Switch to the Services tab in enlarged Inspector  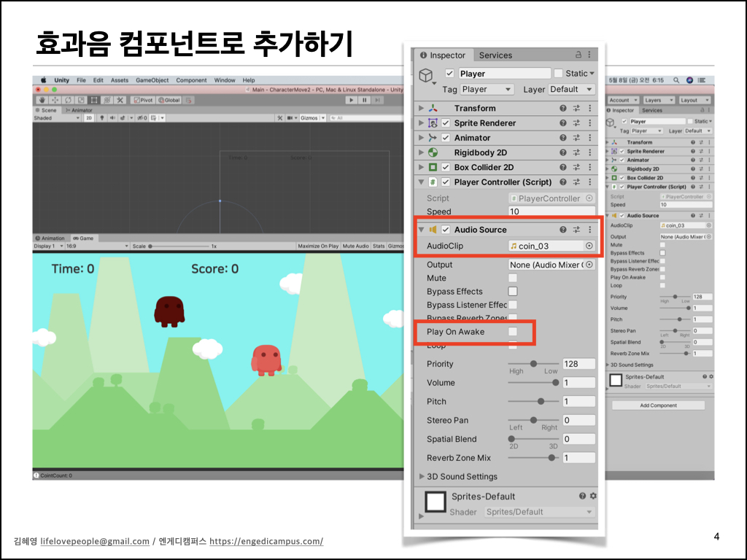495,55
